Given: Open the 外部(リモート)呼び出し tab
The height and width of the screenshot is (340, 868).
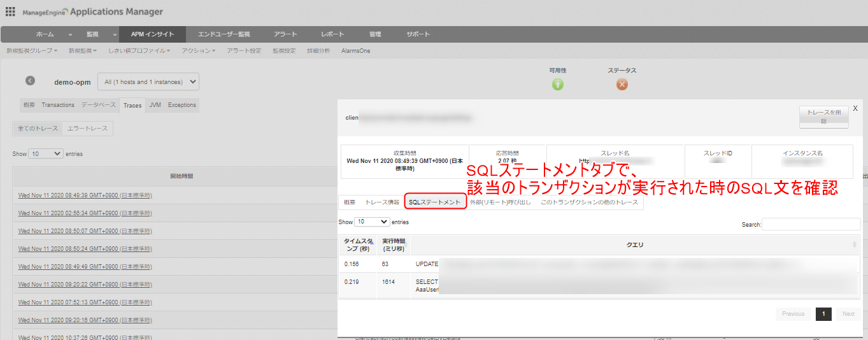Looking at the screenshot, I should click(500, 202).
